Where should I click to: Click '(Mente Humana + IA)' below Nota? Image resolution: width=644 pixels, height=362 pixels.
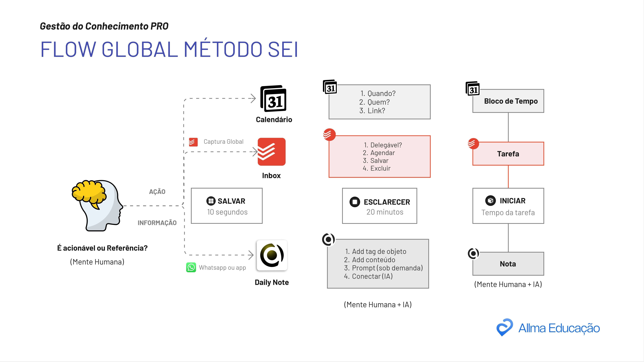pos(508,284)
